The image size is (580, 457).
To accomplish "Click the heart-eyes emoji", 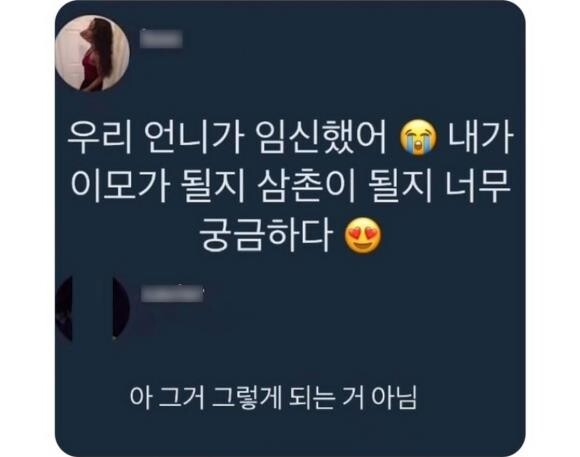I will (x=362, y=235).
